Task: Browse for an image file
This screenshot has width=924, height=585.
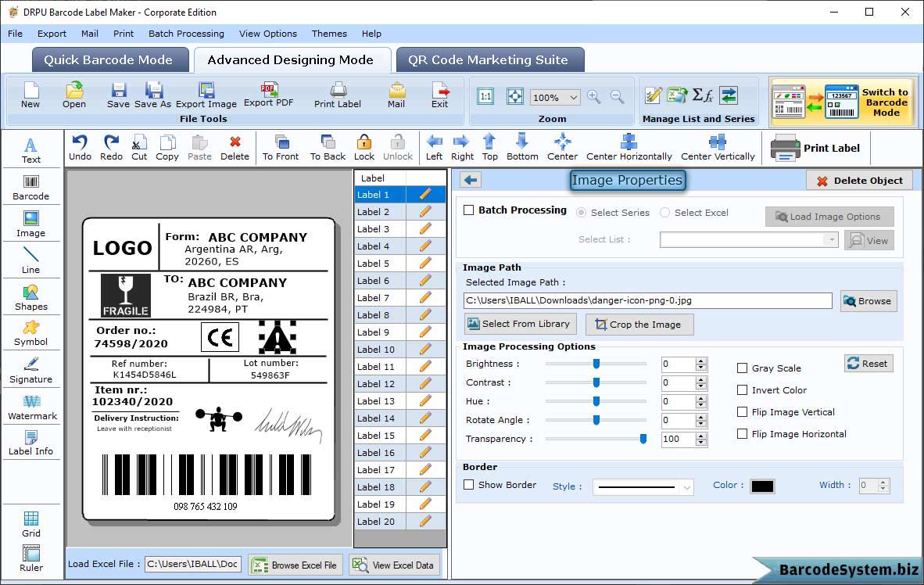Action: [868, 301]
